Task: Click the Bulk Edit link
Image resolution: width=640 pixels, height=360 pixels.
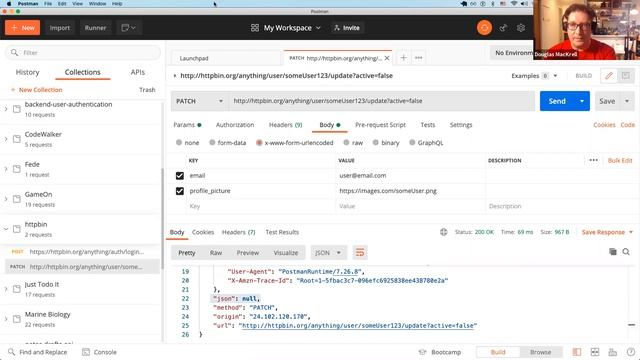Action: tap(620, 160)
